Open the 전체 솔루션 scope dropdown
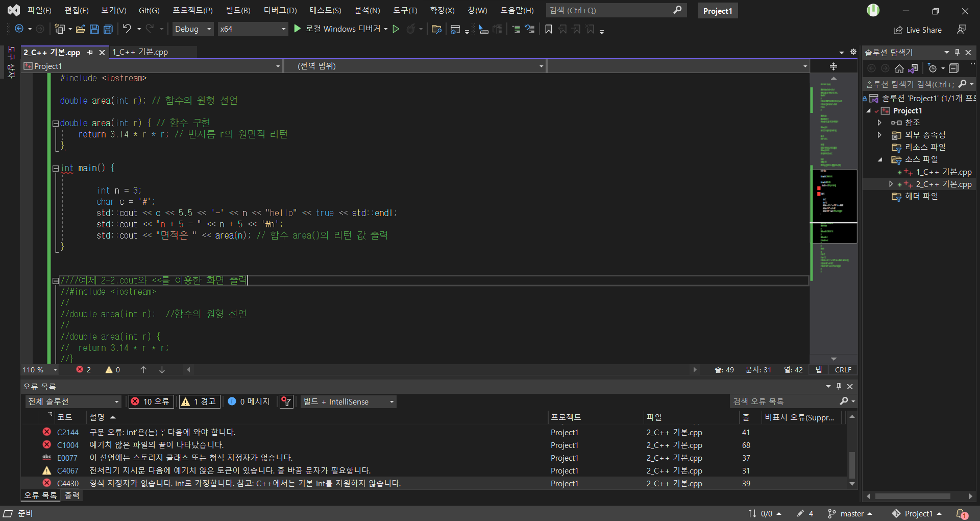 (73, 401)
